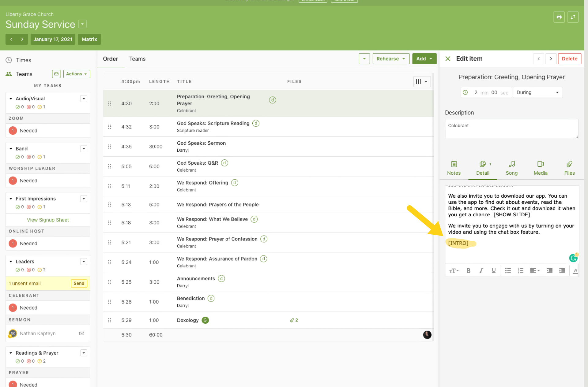588x387 pixels.
Task: Open the View Signup Sheet link
Action: coord(48,220)
